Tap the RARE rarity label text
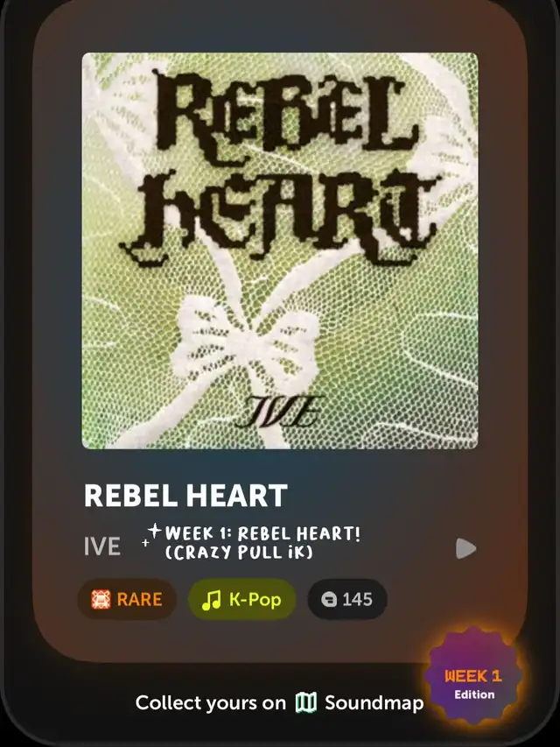 pos(139,599)
